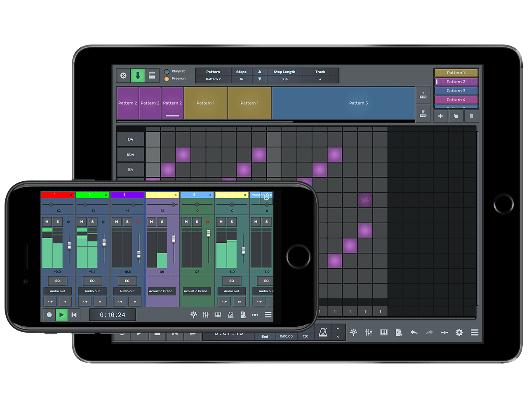Open the Pattern 2 selector under Pattern header
529x420 pixels.
tap(213, 79)
